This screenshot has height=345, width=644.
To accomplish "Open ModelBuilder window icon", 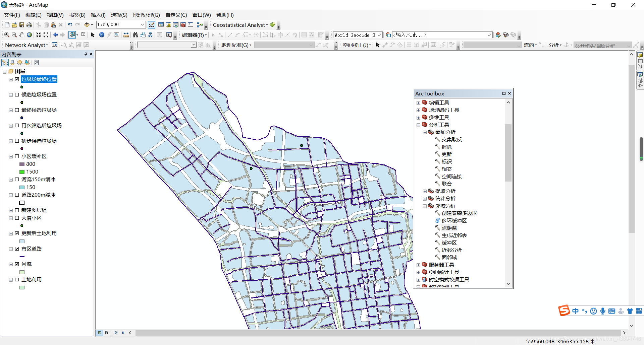I will point(200,25).
